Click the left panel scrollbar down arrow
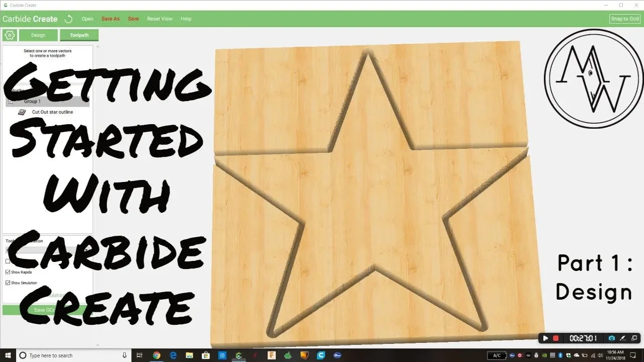Viewport: 644px width, 362px height. pyautogui.click(x=98, y=345)
